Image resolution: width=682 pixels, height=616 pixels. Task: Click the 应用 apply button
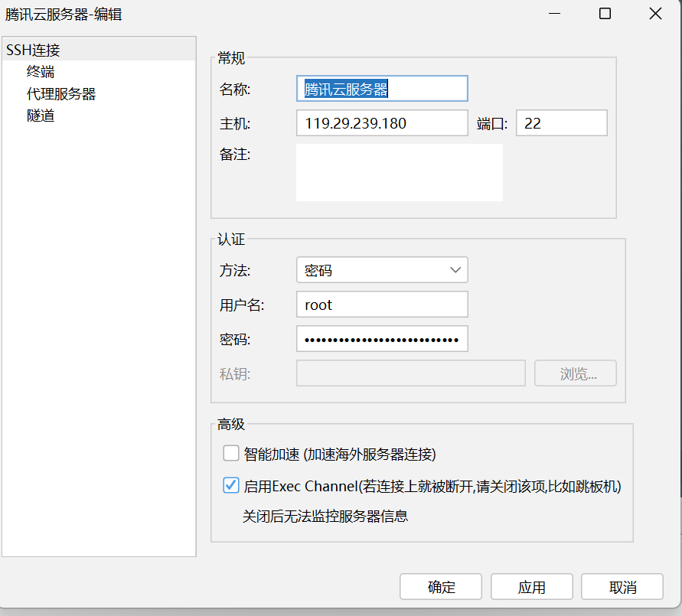point(531,587)
